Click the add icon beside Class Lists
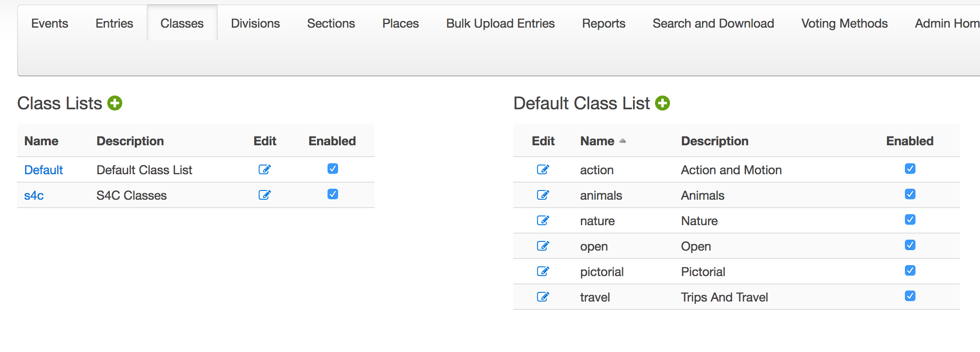 (x=115, y=104)
